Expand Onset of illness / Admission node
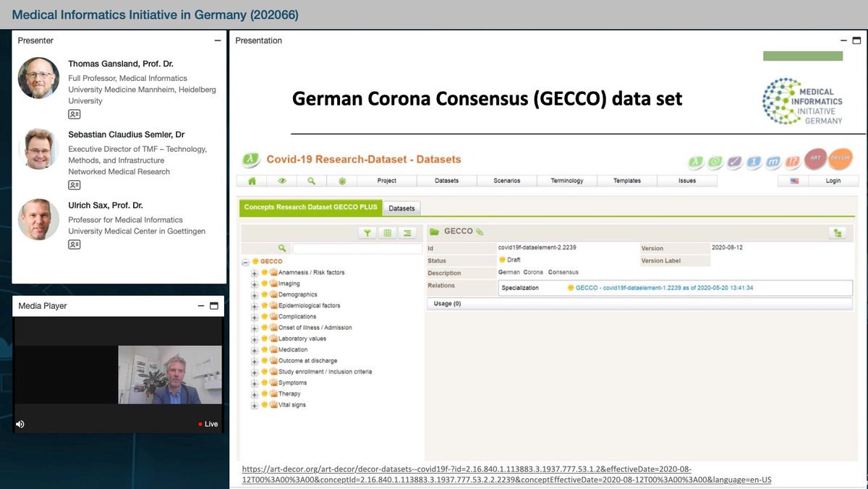The height and width of the screenshot is (489, 868). (255, 328)
